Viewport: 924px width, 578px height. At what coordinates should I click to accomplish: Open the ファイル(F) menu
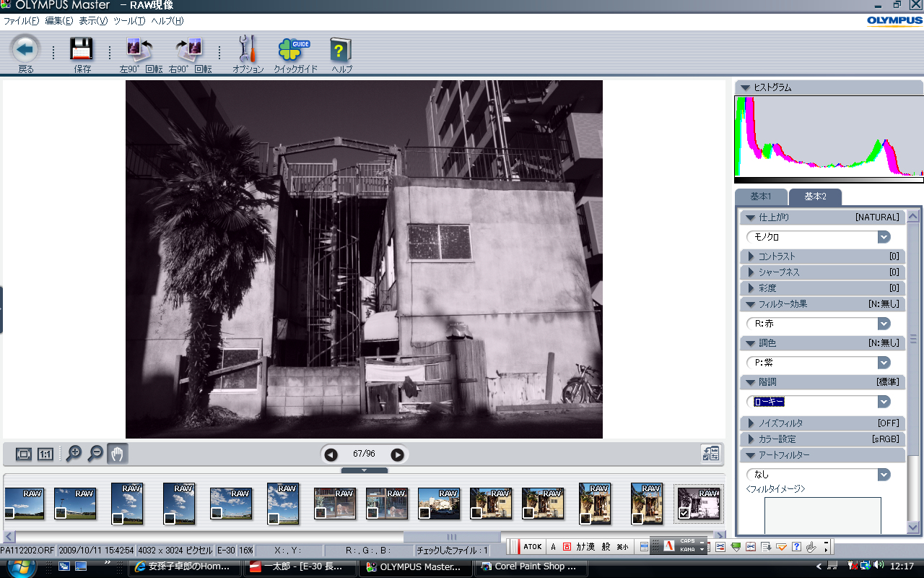click(22, 21)
